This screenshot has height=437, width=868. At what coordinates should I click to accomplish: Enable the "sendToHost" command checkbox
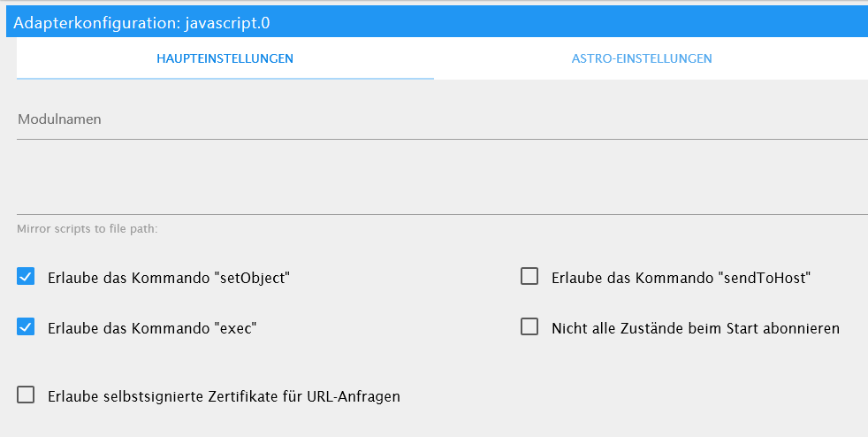coord(529,276)
